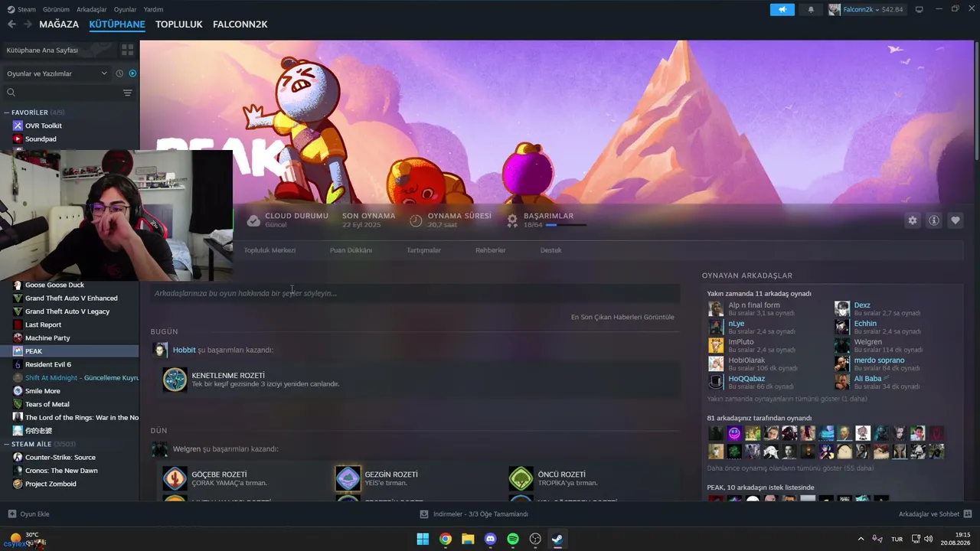Open friend merdo soprano's avatar
The height and width of the screenshot is (551, 980).
pos(842,364)
